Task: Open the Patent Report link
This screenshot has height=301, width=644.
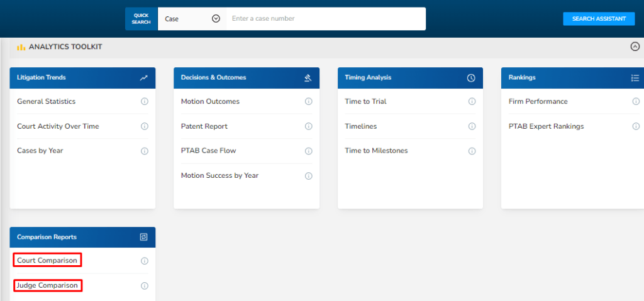Action: 204,126
